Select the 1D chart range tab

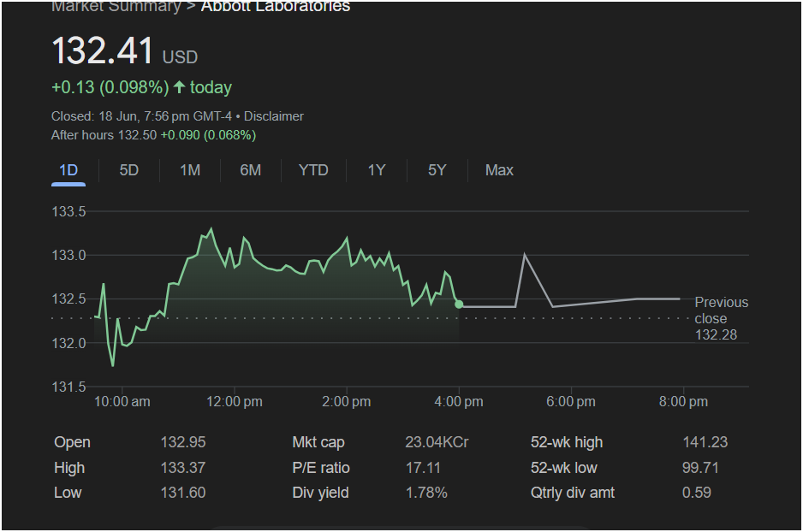pos(68,170)
